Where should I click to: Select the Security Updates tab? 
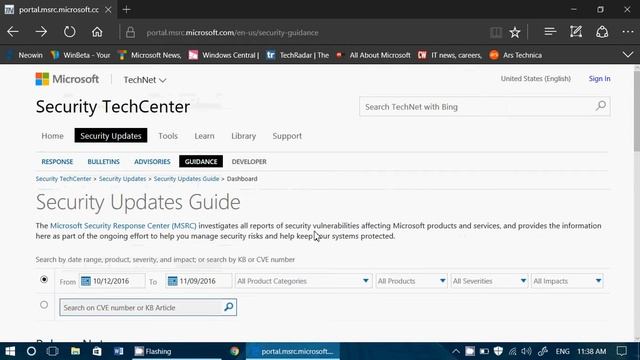pyautogui.click(x=111, y=136)
